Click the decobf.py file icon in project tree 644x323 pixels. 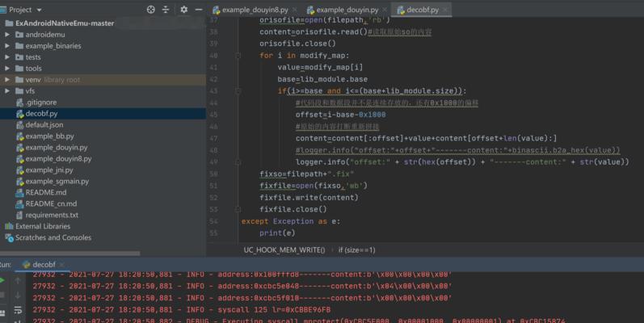(x=19, y=114)
